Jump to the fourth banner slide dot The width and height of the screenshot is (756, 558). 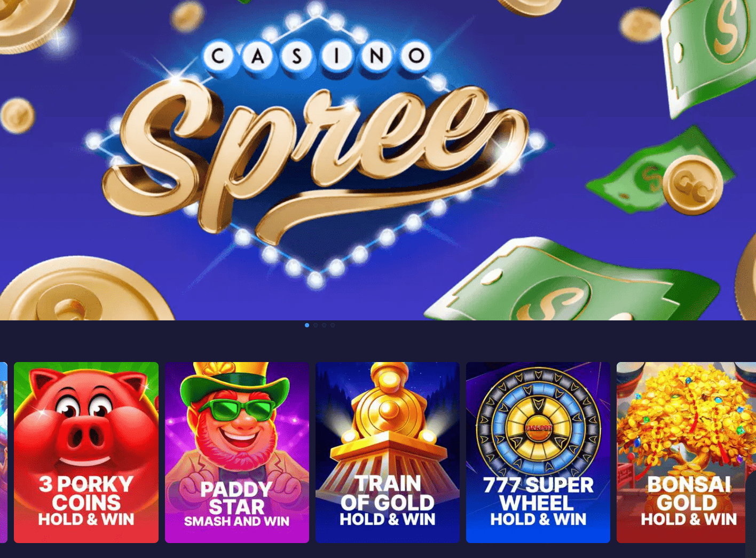pos(333,325)
